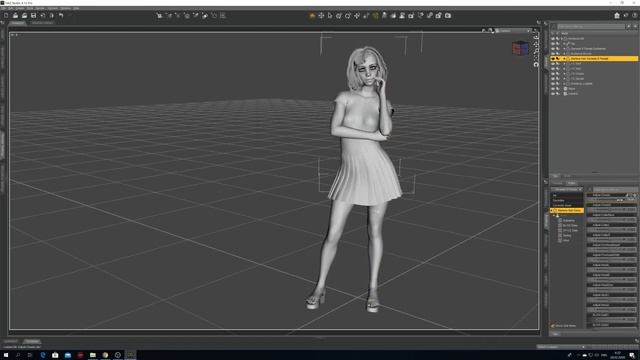The width and height of the screenshot is (640, 360).
Task: Click the camera icon in toolbar
Action: 448,16
